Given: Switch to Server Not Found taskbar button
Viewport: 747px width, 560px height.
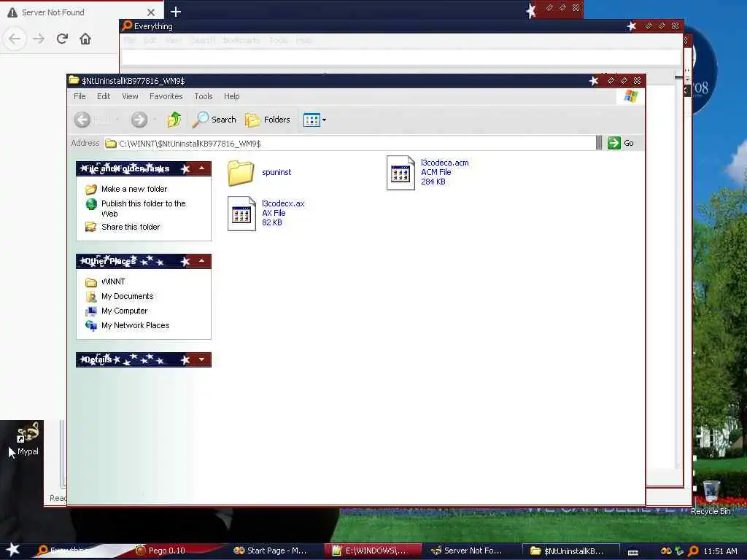Looking at the screenshot, I should coord(470,551).
